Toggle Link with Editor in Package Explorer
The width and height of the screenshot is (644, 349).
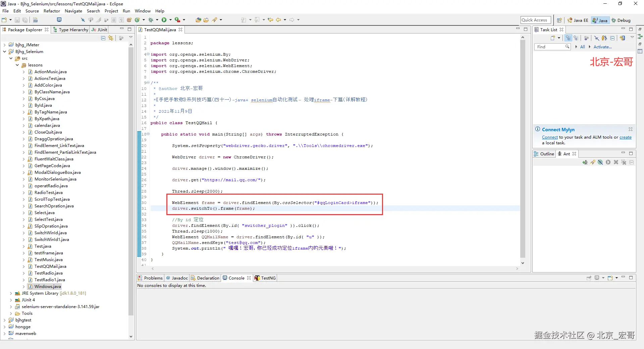[111, 38]
